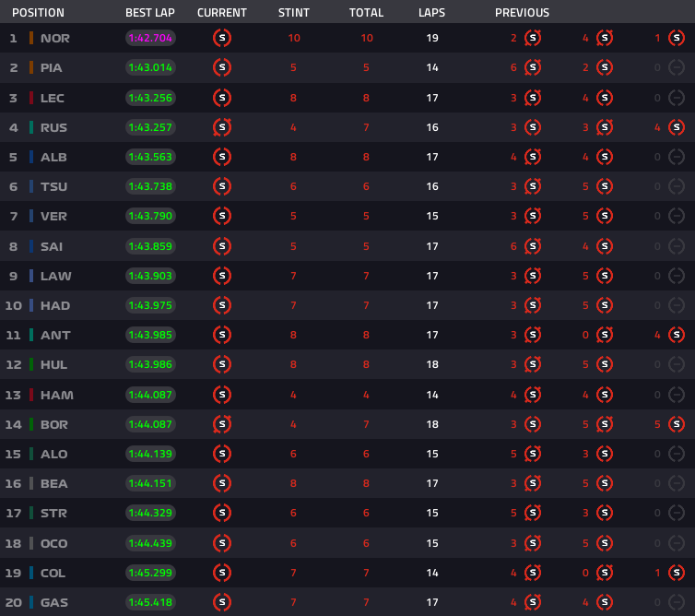
Task: Select driver name BEA
Action: point(53,483)
